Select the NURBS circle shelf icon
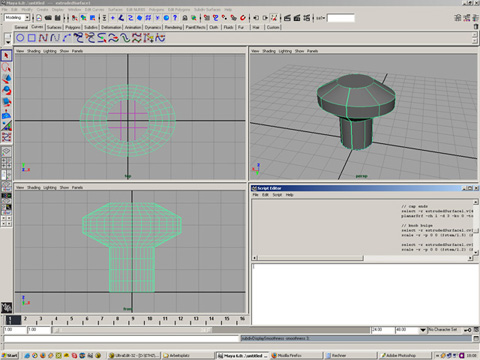This screenshot has height=360, width=480. 20,38
